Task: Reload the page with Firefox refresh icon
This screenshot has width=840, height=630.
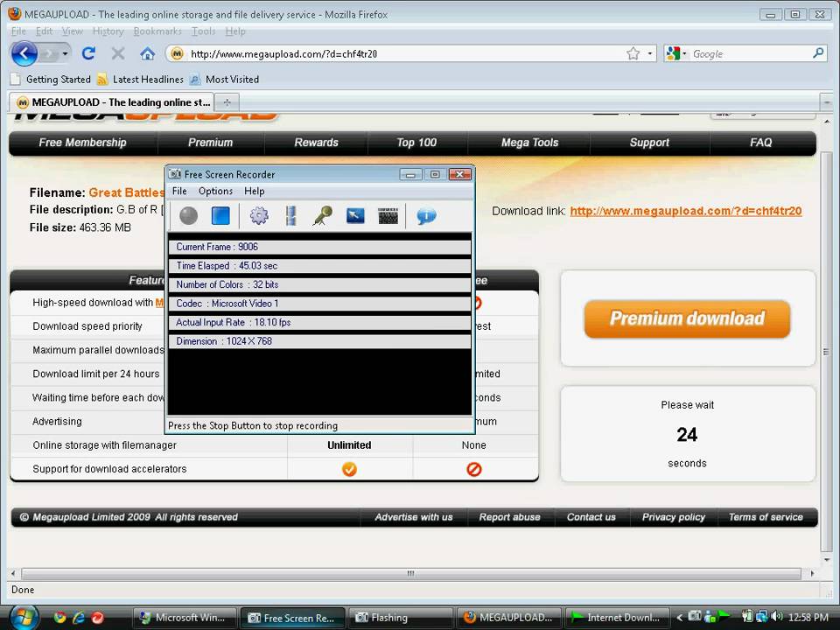Action: point(89,53)
